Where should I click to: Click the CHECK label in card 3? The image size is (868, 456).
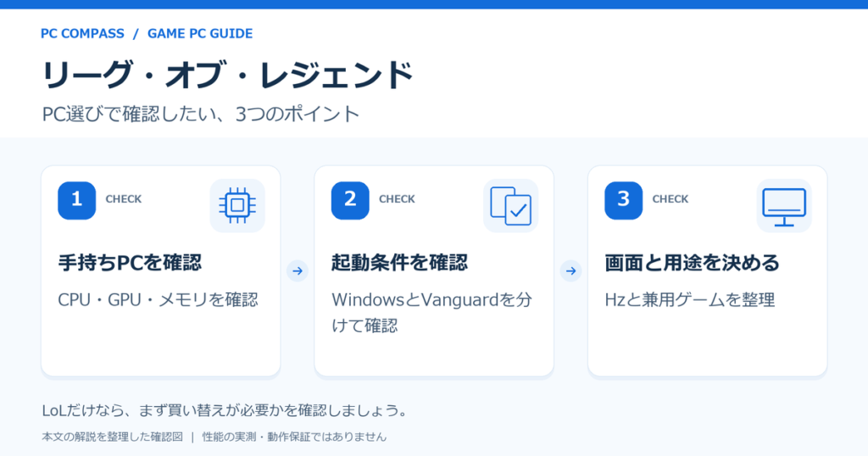[670, 199]
